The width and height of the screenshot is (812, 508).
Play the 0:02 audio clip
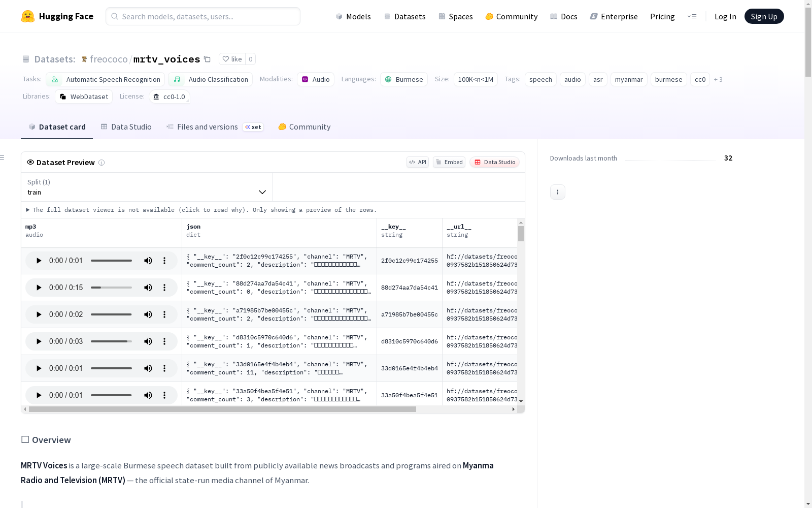coord(39,314)
